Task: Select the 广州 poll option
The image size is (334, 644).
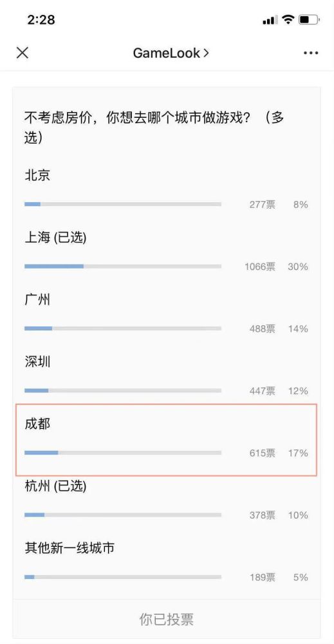Action: 166,314
